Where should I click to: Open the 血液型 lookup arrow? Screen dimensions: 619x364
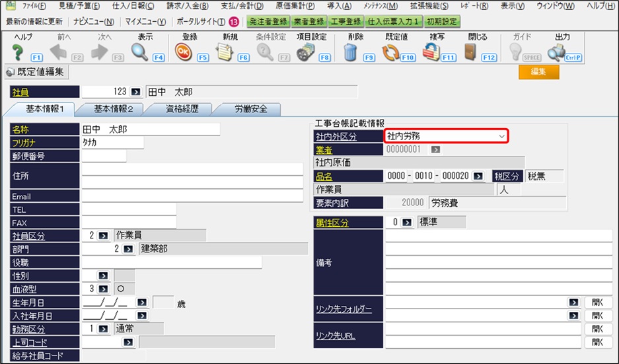tap(104, 289)
